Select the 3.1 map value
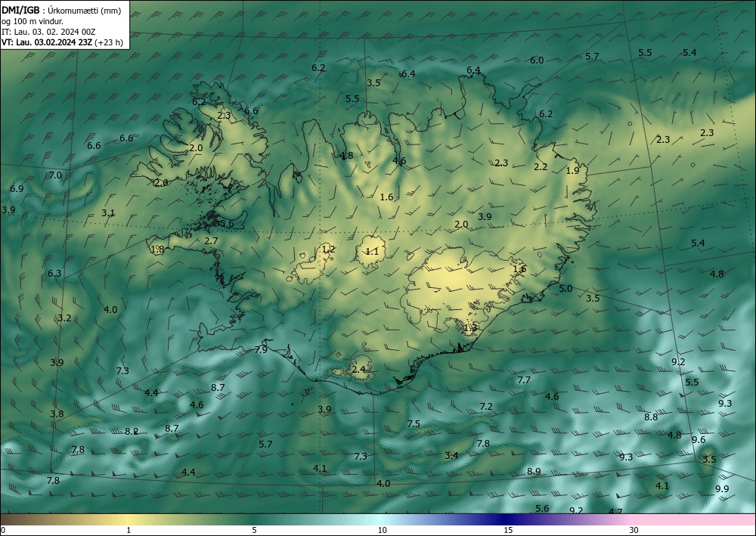The image size is (756, 536). [108, 212]
